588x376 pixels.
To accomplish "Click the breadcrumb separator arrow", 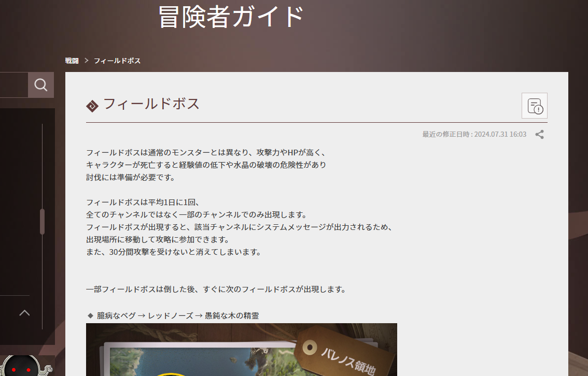I will tap(86, 61).
